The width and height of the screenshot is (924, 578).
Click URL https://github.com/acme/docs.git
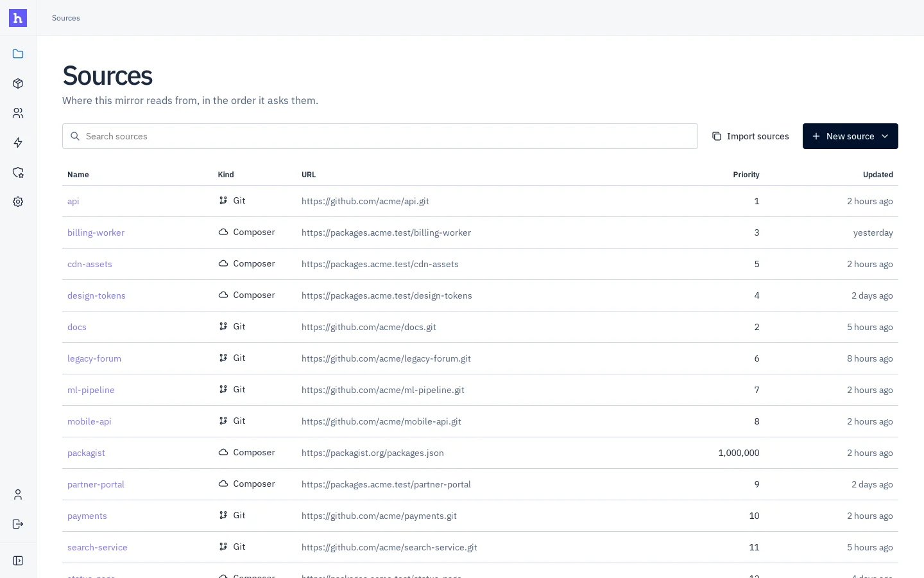coord(369,327)
